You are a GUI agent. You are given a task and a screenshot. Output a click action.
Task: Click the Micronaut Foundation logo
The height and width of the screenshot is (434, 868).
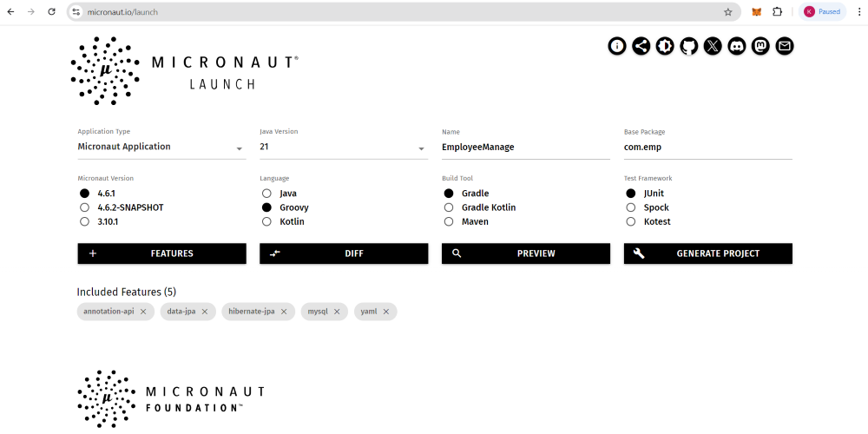171,399
